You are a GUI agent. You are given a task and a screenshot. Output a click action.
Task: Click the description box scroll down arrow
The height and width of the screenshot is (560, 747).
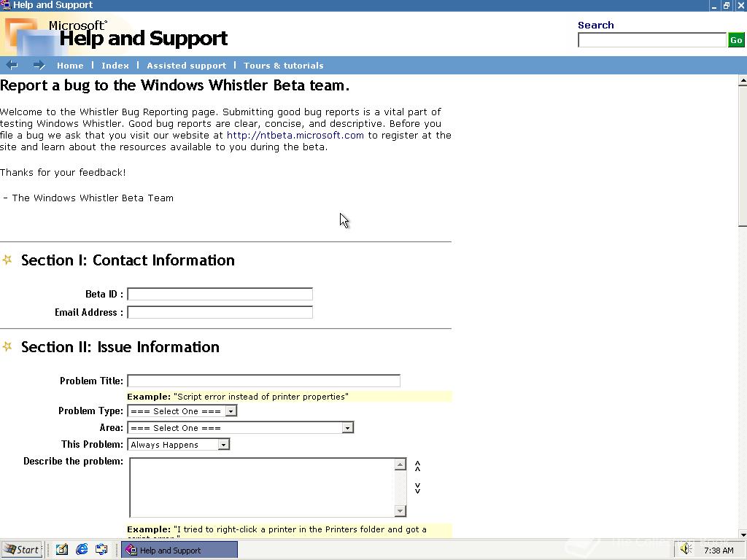(400, 511)
